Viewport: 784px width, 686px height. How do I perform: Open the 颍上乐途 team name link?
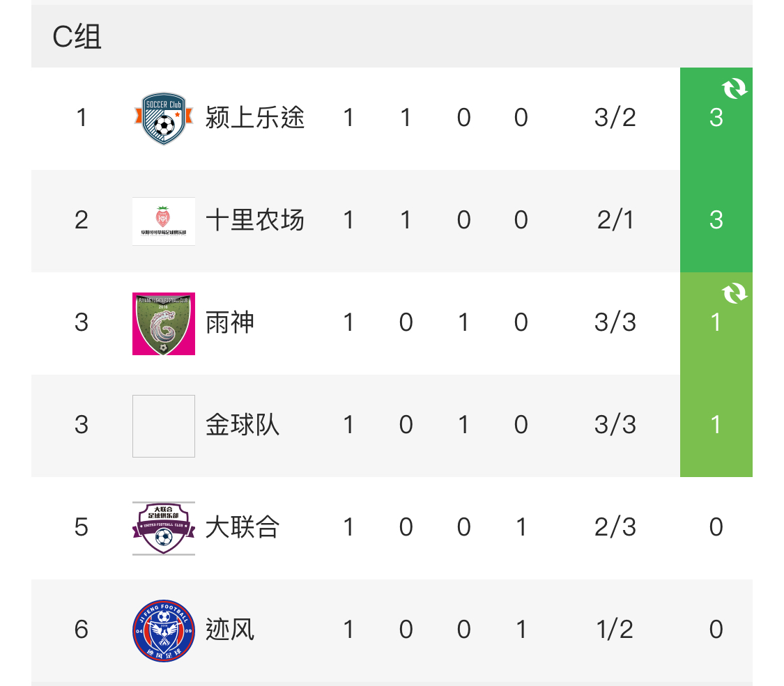pyautogui.click(x=255, y=118)
